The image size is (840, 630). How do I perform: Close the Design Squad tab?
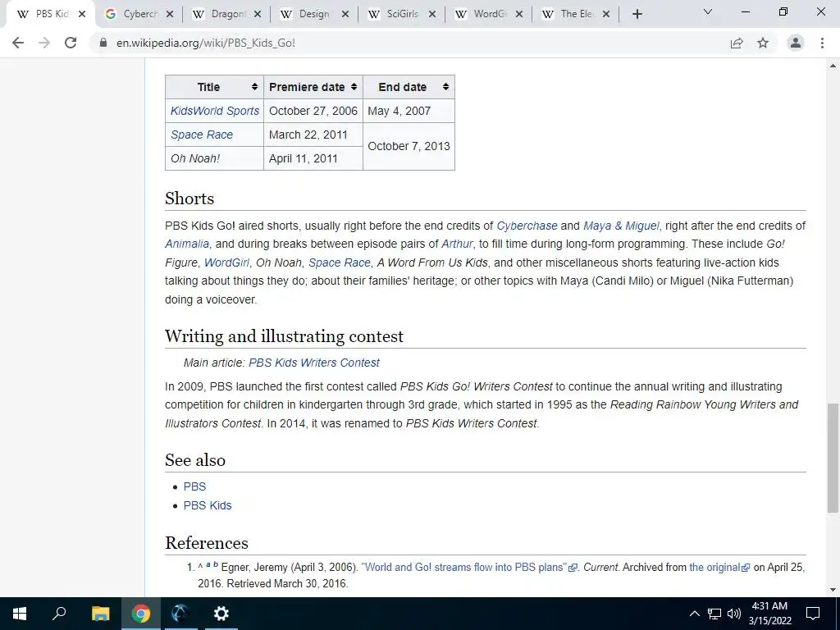pyautogui.click(x=345, y=14)
